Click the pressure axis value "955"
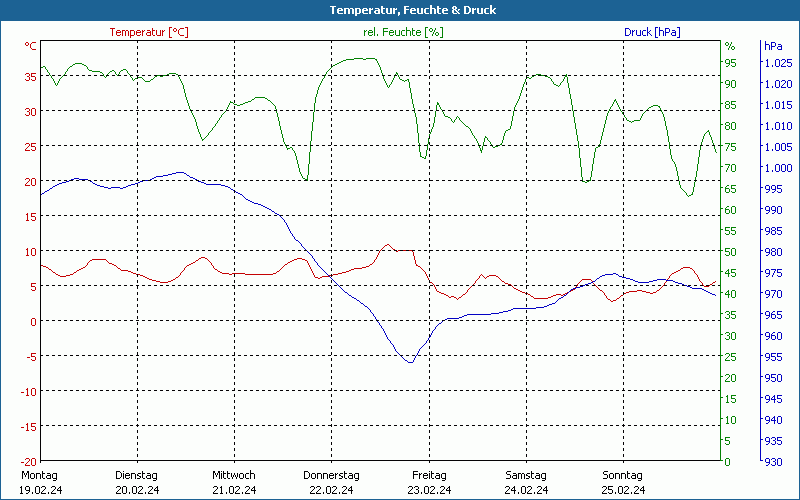 pos(773,357)
